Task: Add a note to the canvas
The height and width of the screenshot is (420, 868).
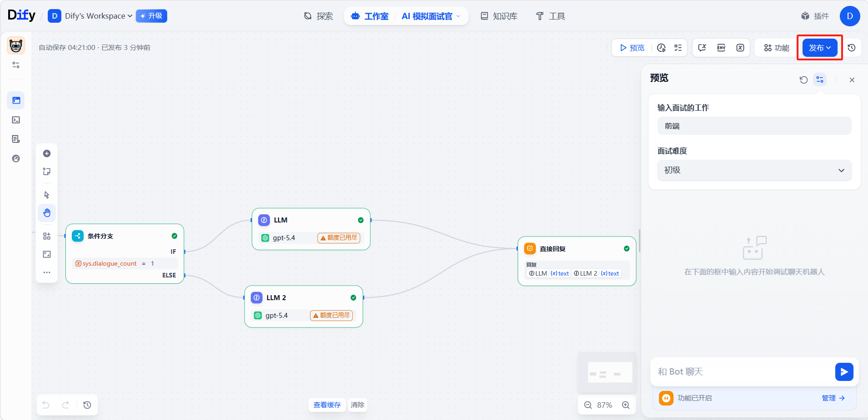Action: coord(46,172)
